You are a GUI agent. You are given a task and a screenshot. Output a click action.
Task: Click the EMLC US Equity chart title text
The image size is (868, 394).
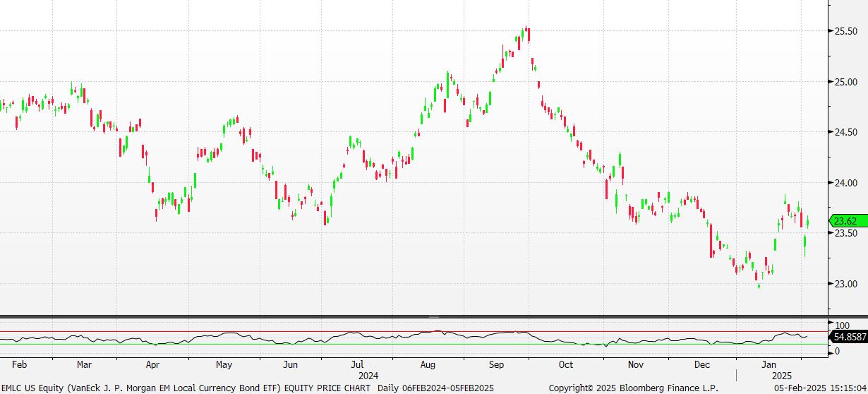[x=186, y=388]
